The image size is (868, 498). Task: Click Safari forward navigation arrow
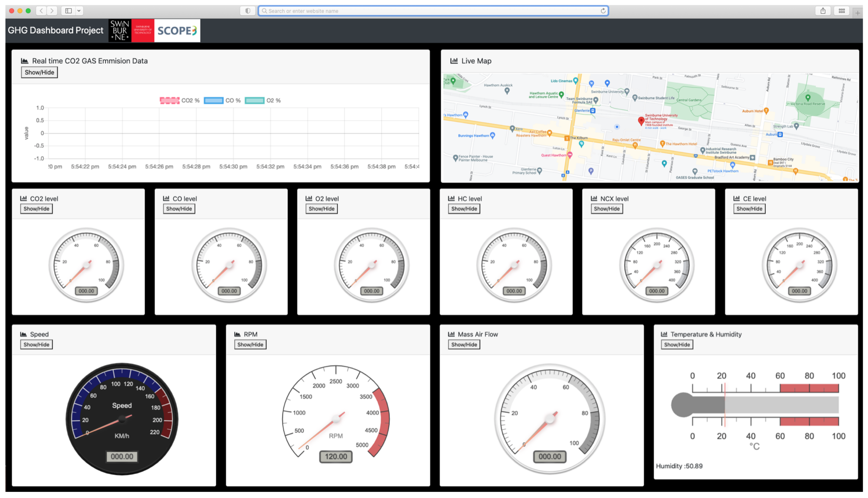pos(52,11)
